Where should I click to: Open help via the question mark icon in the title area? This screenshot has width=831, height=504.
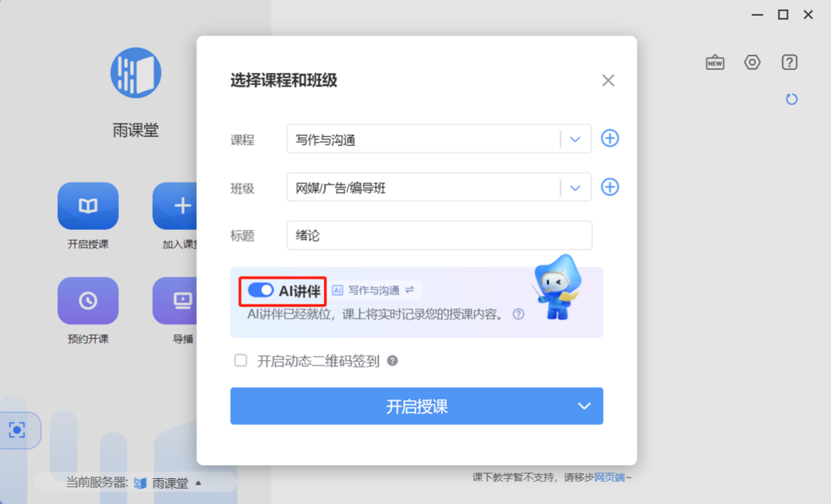(x=789, y=63)
